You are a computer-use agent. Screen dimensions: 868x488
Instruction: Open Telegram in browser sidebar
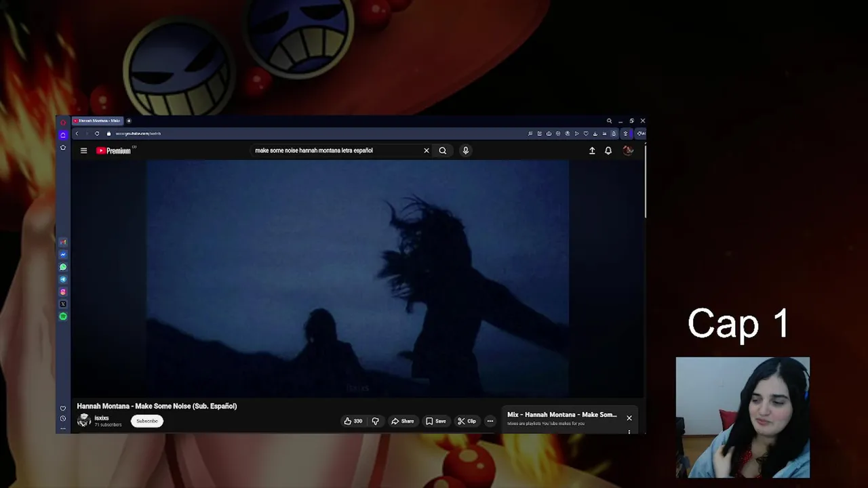[x=63, y=279]
